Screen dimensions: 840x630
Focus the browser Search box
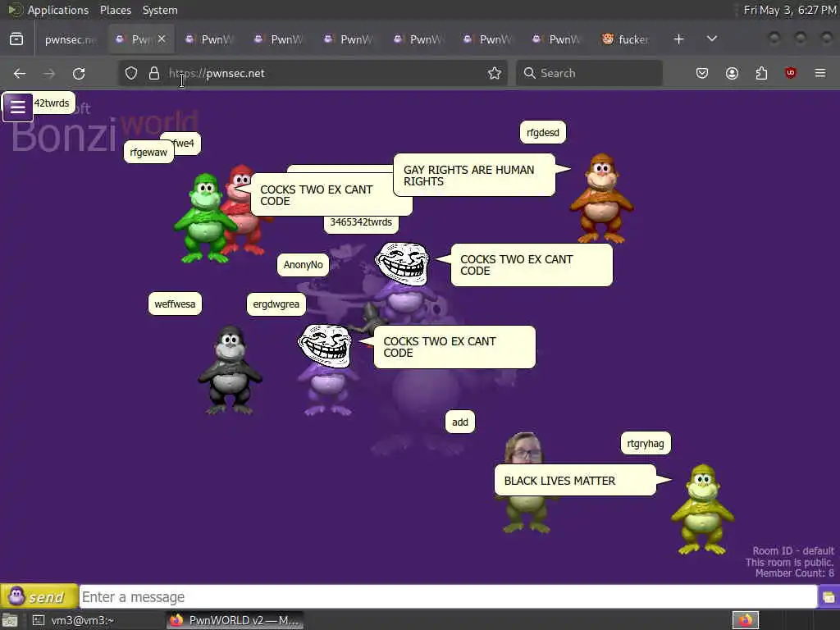[589, 73]
